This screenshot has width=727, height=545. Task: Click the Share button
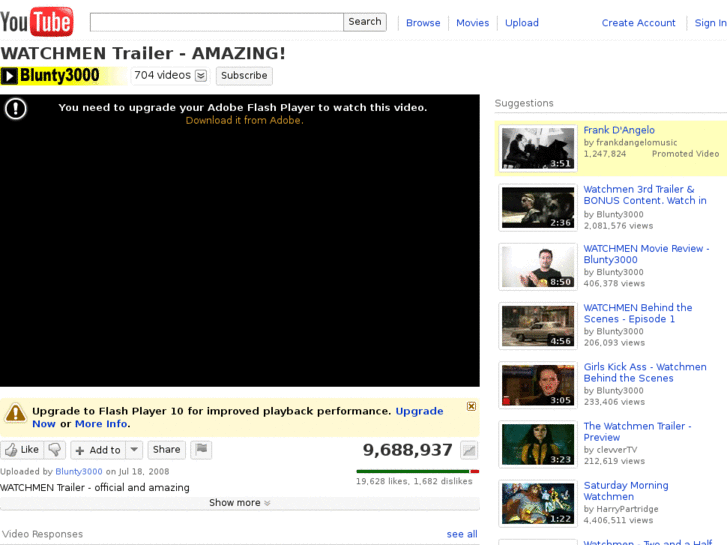click(166, 449)
